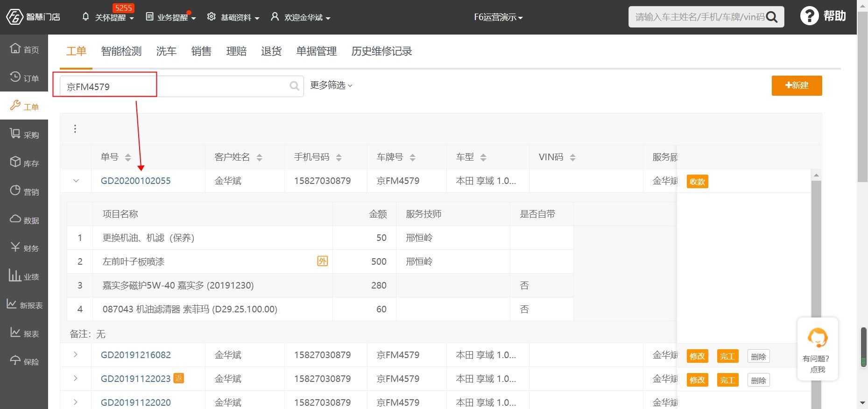Click 修改 for order GD20191216082
Viewport: 868px width, 409px height.
698,356
